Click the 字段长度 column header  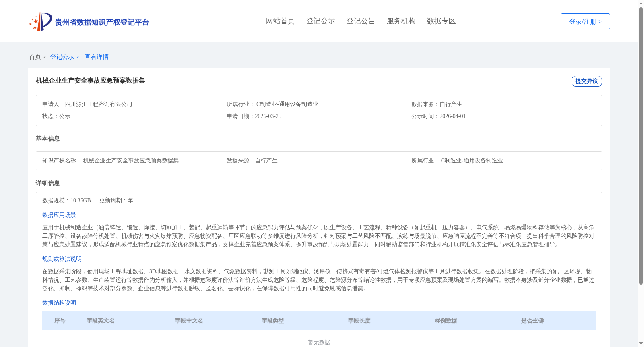tap(359, 321)
